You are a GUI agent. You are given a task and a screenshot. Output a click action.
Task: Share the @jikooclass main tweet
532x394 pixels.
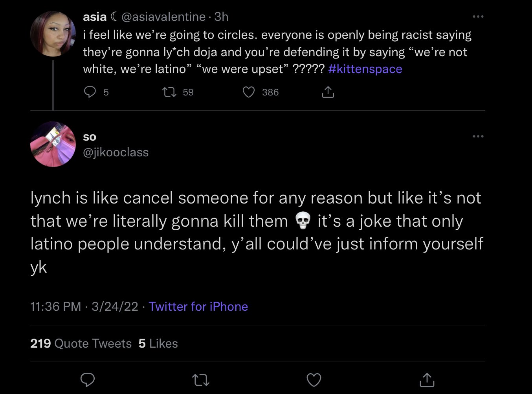[x=427, y=379]
